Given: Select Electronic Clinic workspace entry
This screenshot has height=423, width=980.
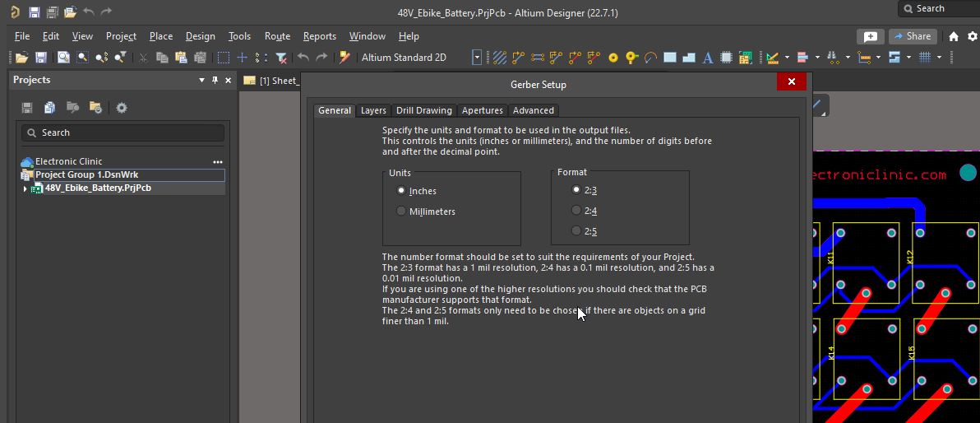Looking at the screenshot, I should coord(69,161).
